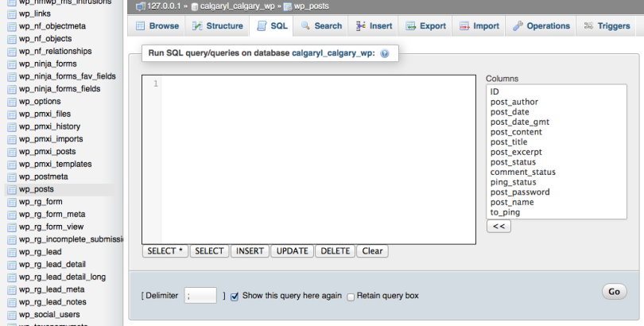Click the table icon beside wp_ninja_forms_fav_fields
The height and width of the screenshot is (326, 644).
tap(12, 77)
